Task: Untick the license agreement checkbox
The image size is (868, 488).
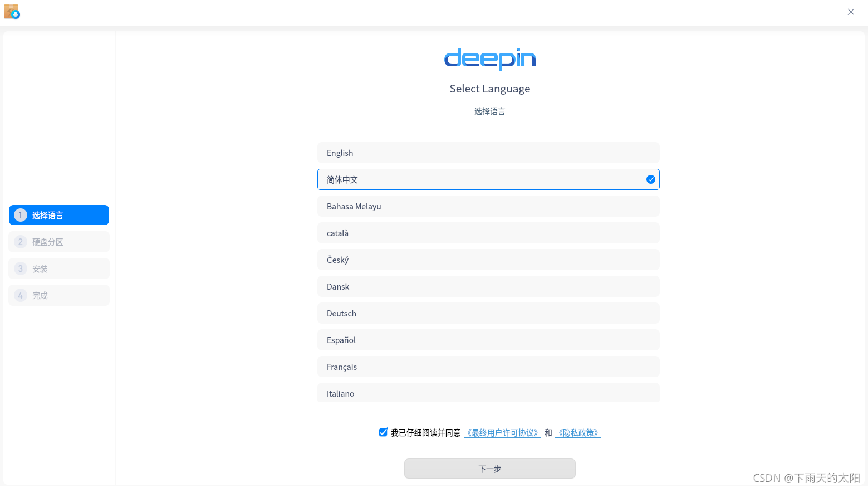Action: [x=383, y=432]
